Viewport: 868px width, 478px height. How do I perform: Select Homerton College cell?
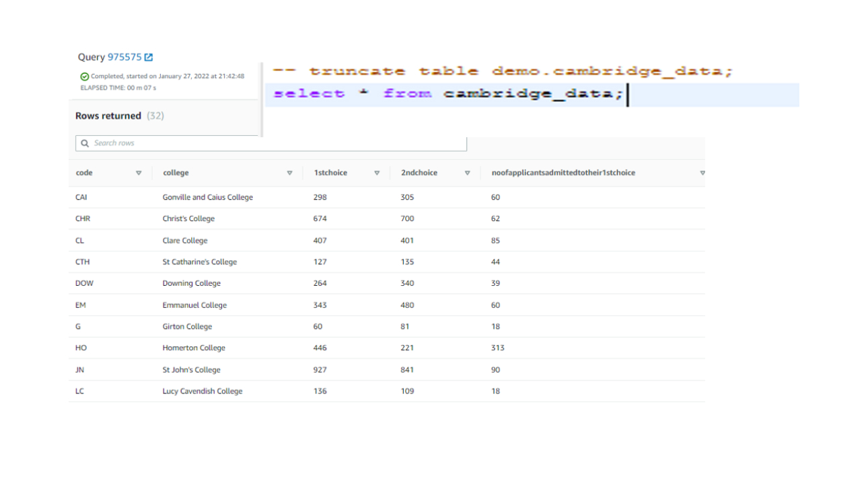(x=194, y=348)
